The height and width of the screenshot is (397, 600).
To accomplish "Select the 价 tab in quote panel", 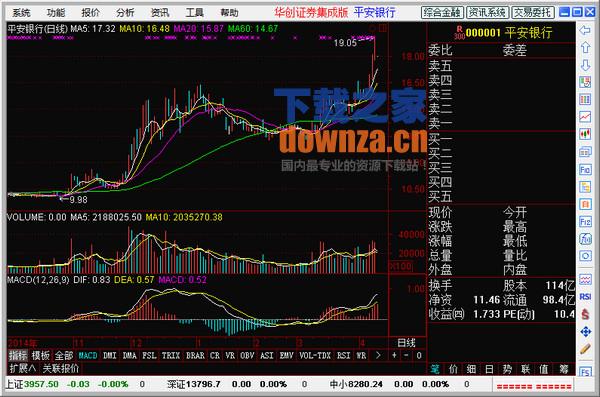I will click(453, 369).
